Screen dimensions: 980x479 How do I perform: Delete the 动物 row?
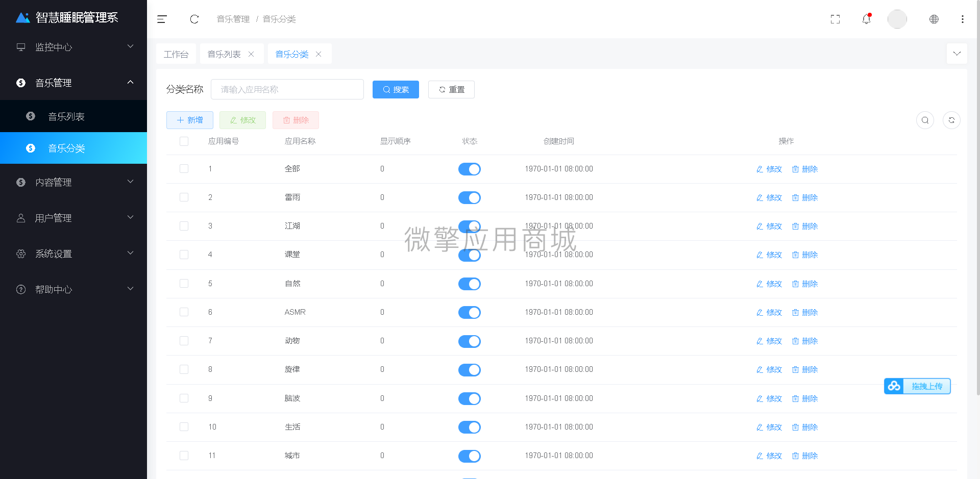805,341
